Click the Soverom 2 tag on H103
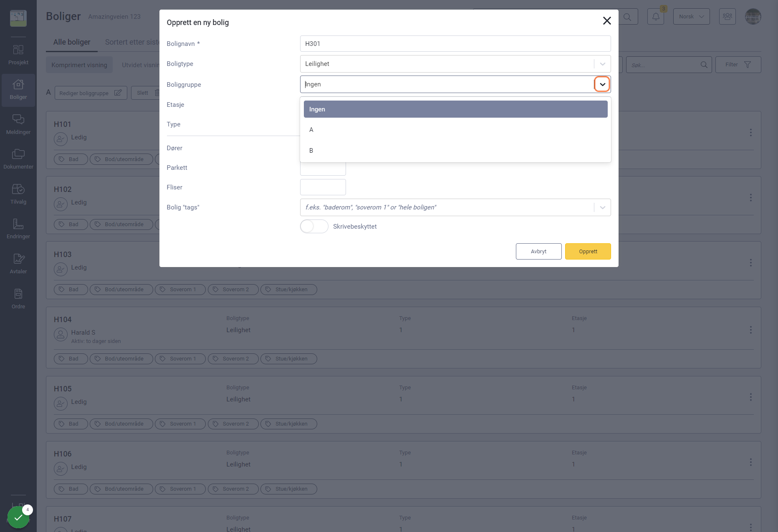 point(233,290)
